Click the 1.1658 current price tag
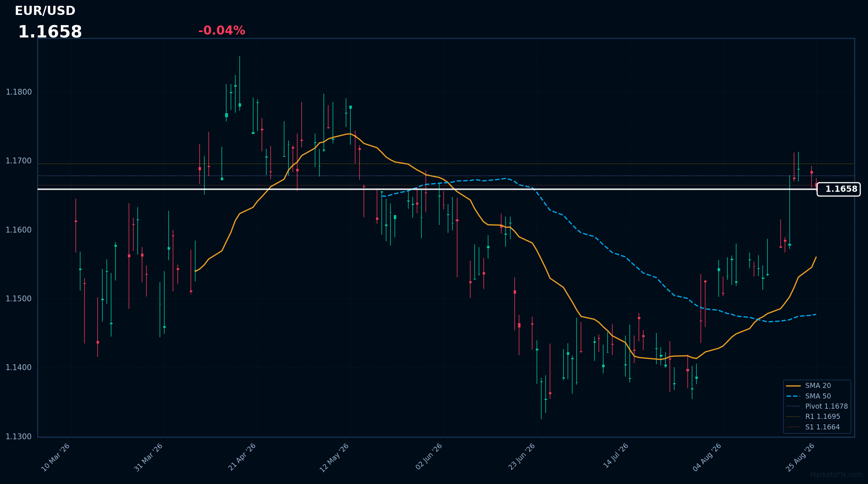Screen dimensions: 868x484 tap(838, 189)
